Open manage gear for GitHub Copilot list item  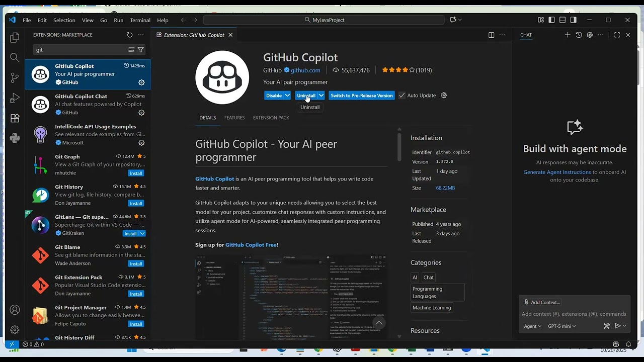(x=141, y=82)
